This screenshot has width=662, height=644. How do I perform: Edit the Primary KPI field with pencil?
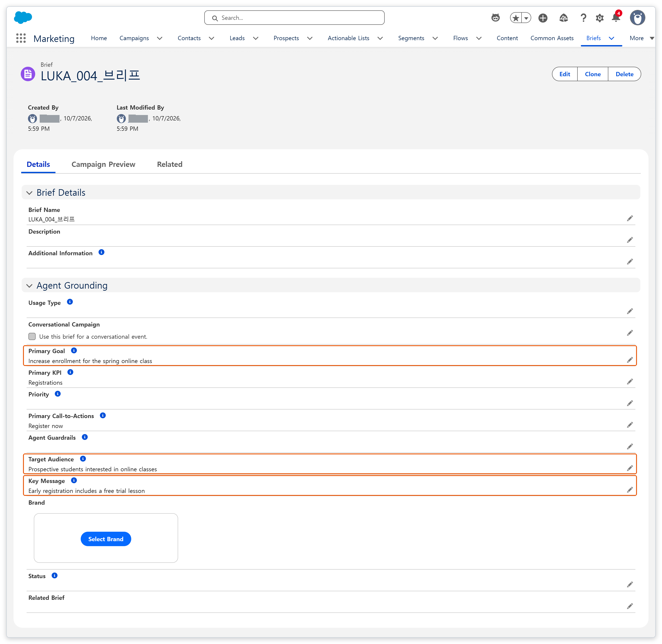click(630, 382)
